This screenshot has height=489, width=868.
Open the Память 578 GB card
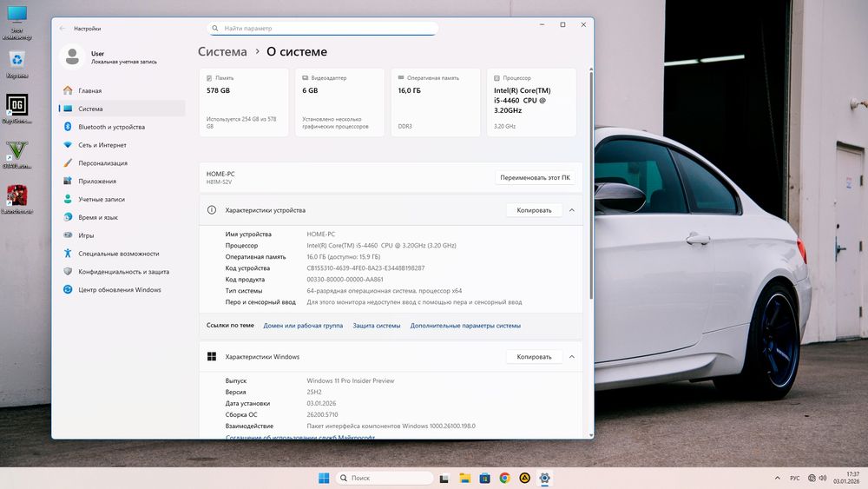click(244, 102)
